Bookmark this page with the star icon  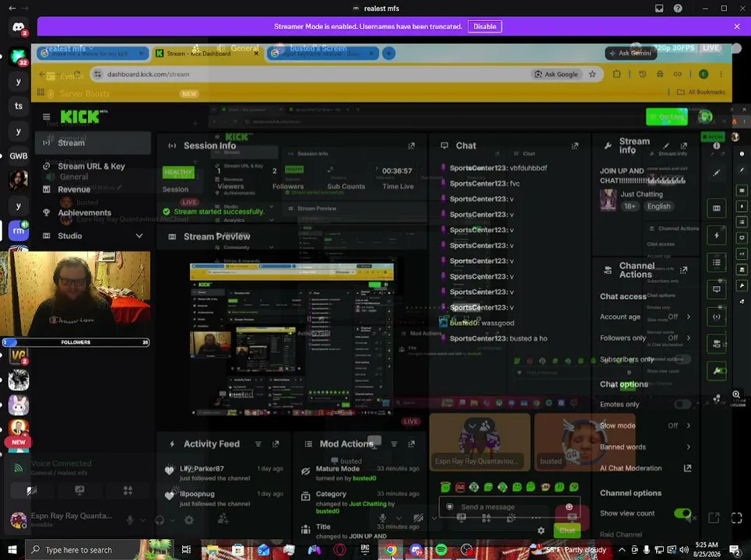click(592, 74)
